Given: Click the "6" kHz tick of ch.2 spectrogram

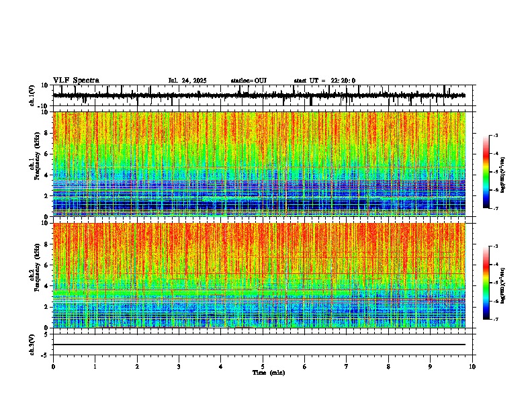Looking at the screenshot, I should [x=47, y=265].
